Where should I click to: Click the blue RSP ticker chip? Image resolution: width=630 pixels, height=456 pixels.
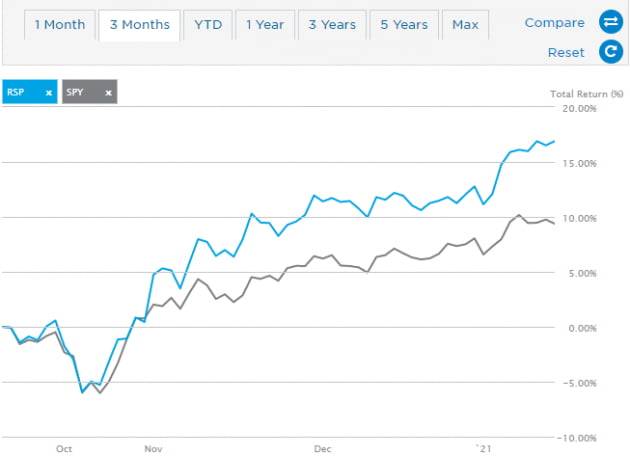pos(22,93)
